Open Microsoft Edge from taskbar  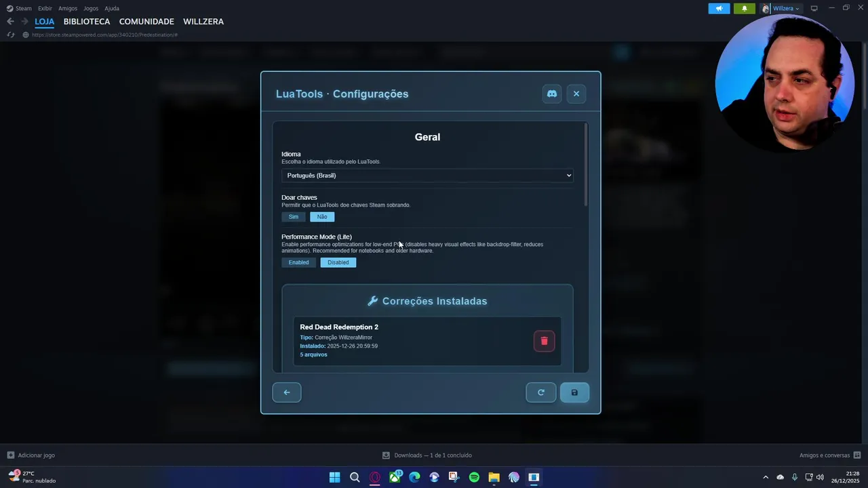pyautogui.click(x=414, y=477)
